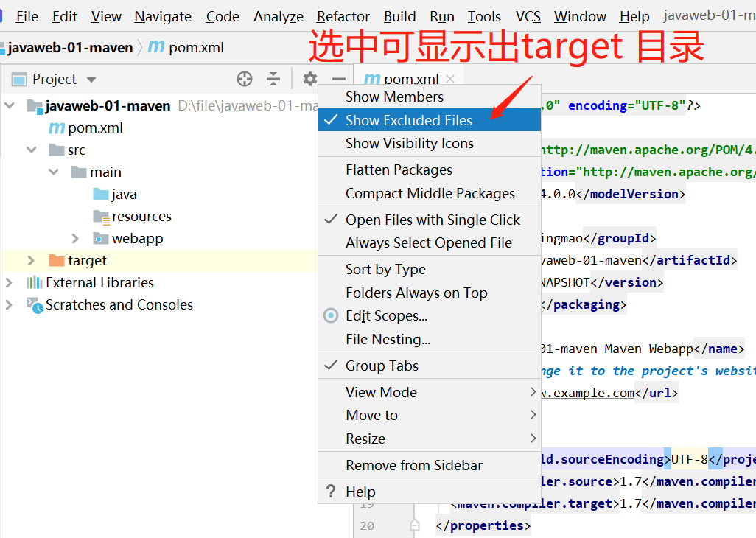Viewport: 756px width, 538px height.
Task: Click the collapse all icon in Project panel
Action: click(x=273, y=79)
